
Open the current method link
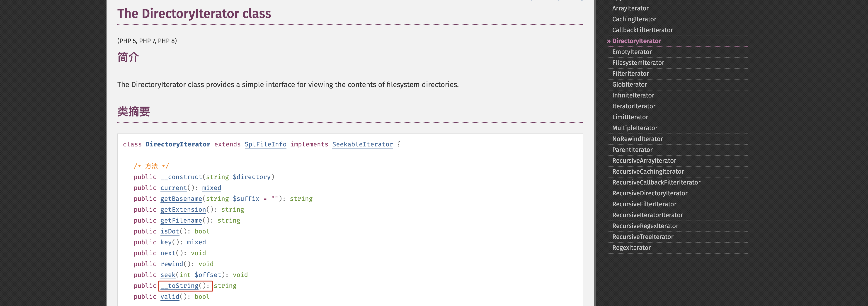(x=174, y=188)
